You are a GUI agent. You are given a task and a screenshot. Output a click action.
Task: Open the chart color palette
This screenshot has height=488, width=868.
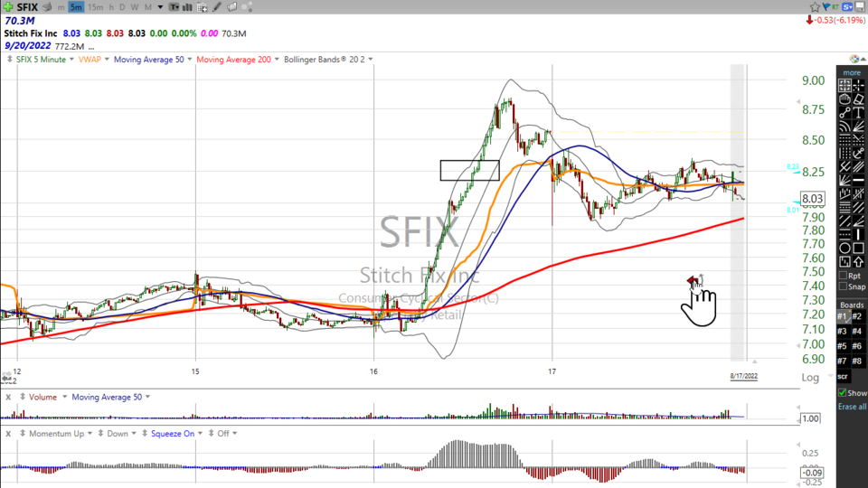pos(248,7)
